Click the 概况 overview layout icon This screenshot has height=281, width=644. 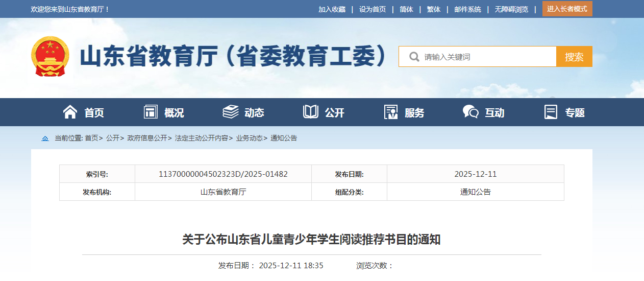click(151, 112)
